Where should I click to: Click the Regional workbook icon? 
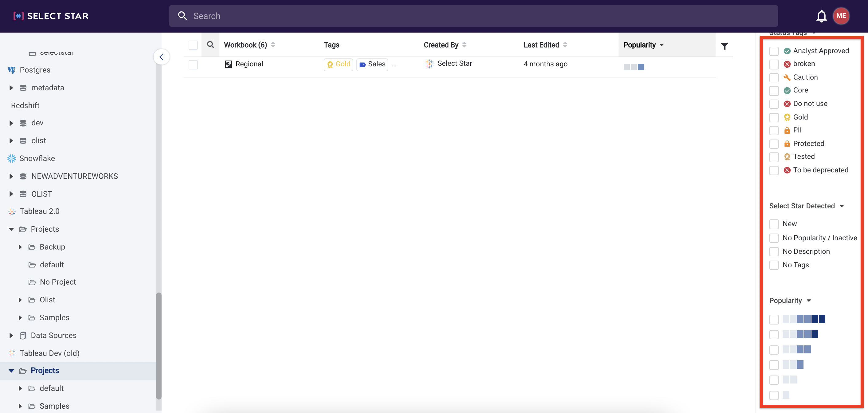pos(229,64)
